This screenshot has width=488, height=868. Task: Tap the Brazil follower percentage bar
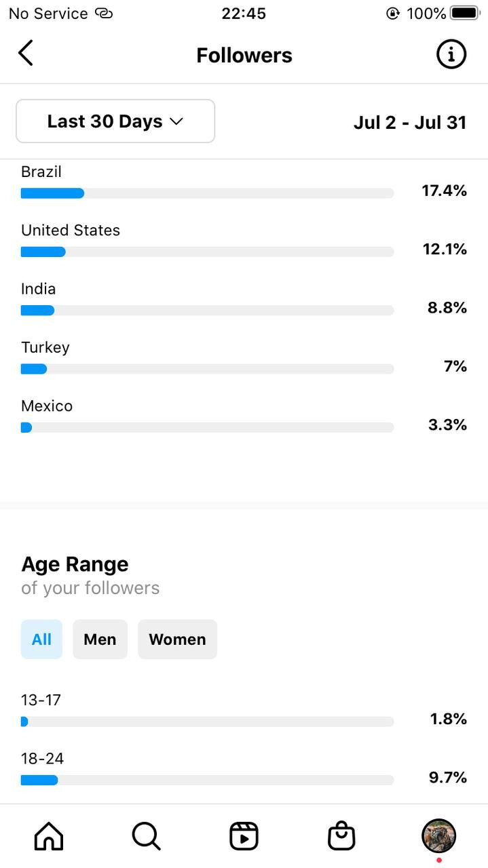click(207, 193)
